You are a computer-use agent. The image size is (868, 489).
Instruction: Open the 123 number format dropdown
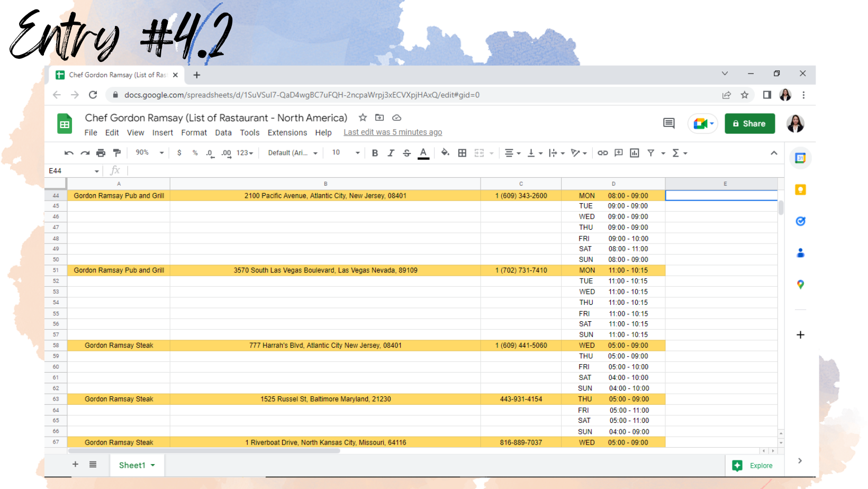click(x=245, y=153)
